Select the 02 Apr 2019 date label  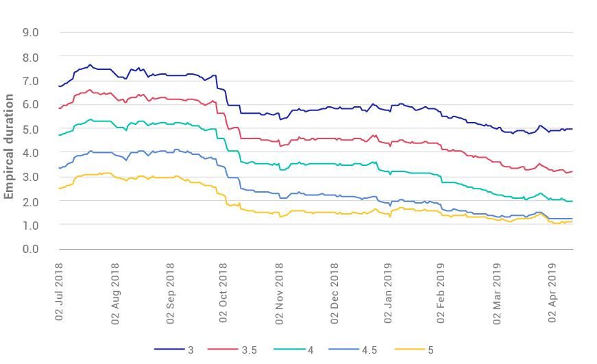pyautogui.click(x=552, y=292)
